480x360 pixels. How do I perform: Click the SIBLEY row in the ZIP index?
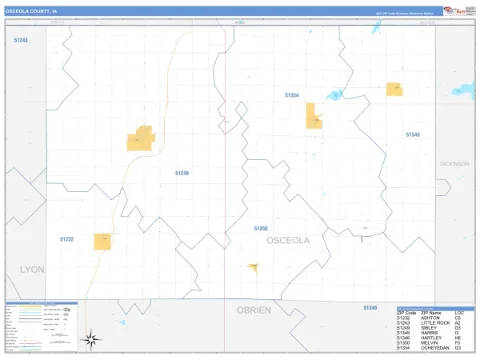click(x=430, y=328)
